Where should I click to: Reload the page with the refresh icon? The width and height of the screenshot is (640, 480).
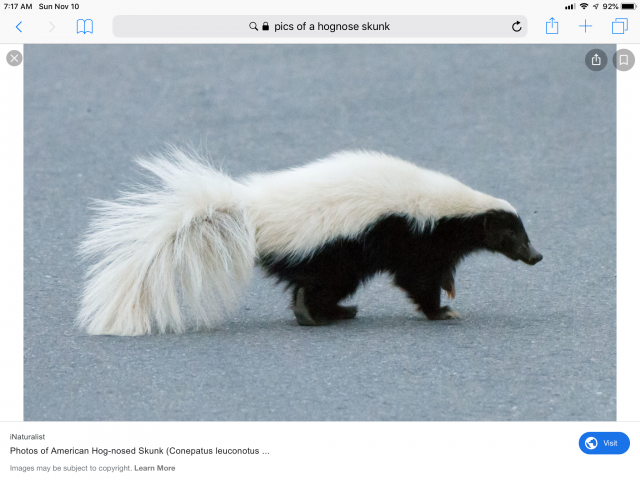point(516,27)
